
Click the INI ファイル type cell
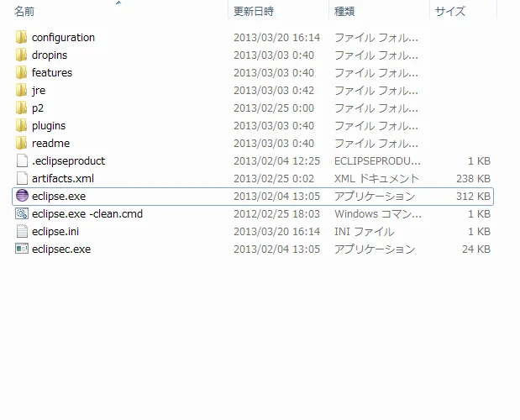(364, 231)
